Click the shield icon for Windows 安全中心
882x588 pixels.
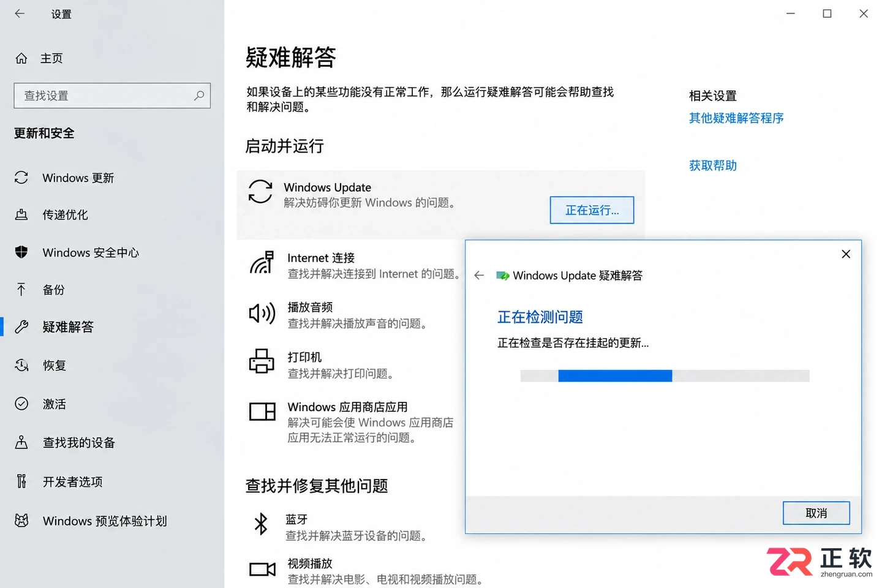pos(21,252)
